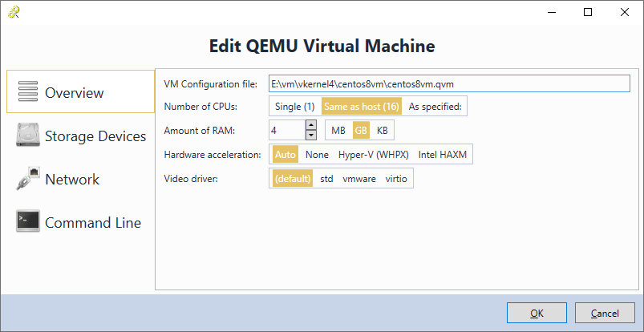Click the 'Video driver:' label
This screenshot has height=332, width=644.
(189, 178)
